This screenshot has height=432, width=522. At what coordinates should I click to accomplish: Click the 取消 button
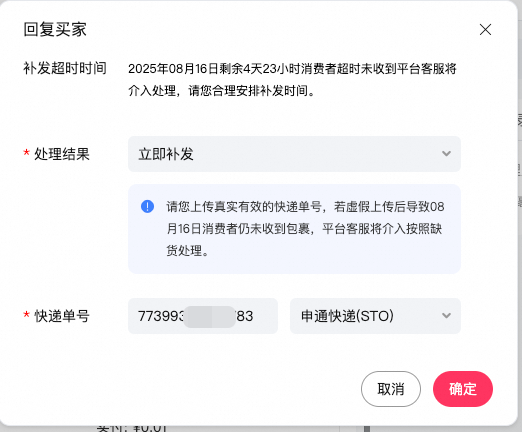391,389
